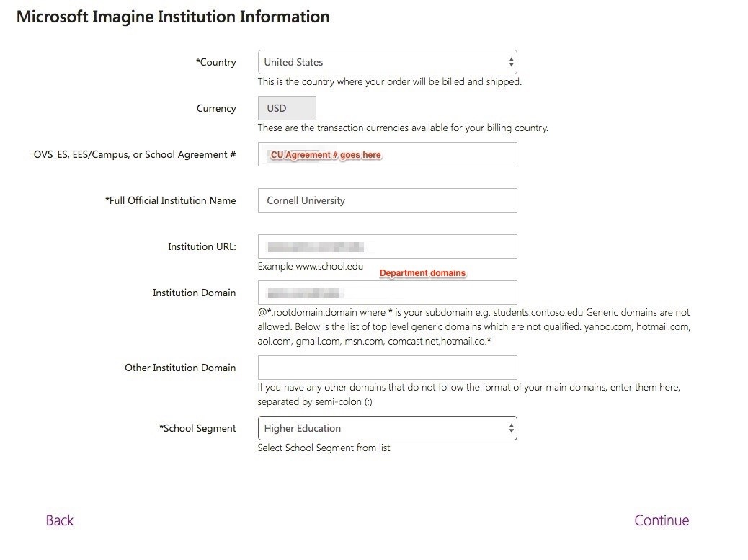Screen dimensions: 748x560
Task: Click the '*Full Official Institution Name' label
Action: 170,200
